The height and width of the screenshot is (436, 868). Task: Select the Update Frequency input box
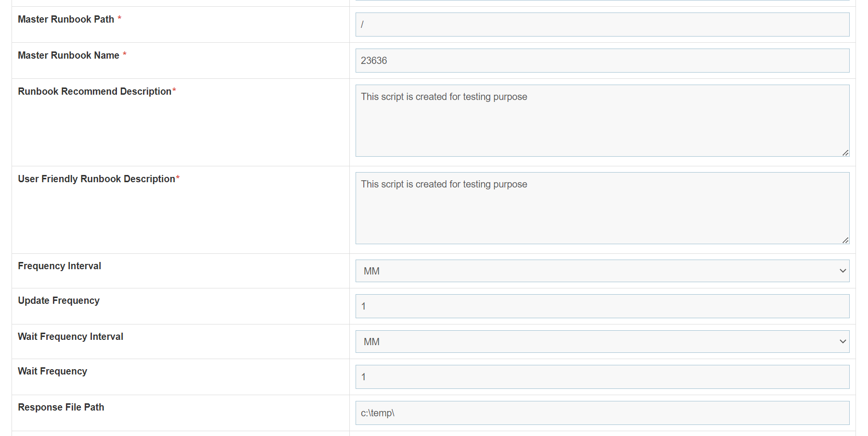click(602, 306)
